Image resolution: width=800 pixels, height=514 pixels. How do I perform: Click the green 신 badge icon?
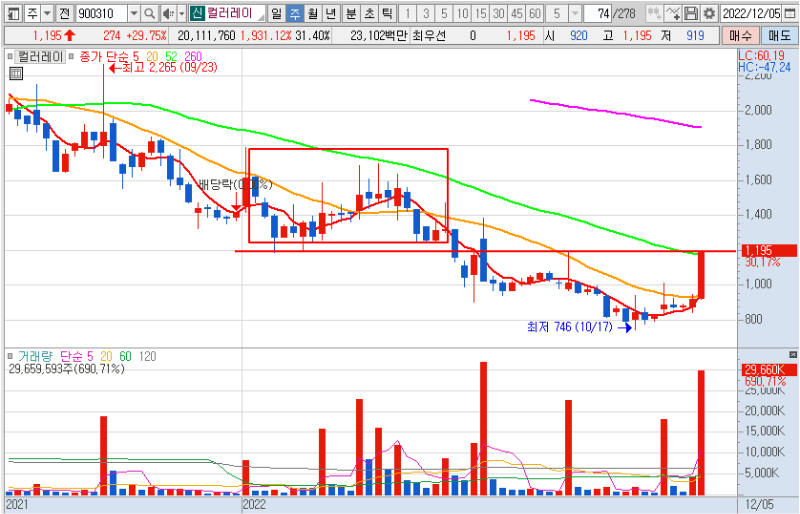[197, 13]
